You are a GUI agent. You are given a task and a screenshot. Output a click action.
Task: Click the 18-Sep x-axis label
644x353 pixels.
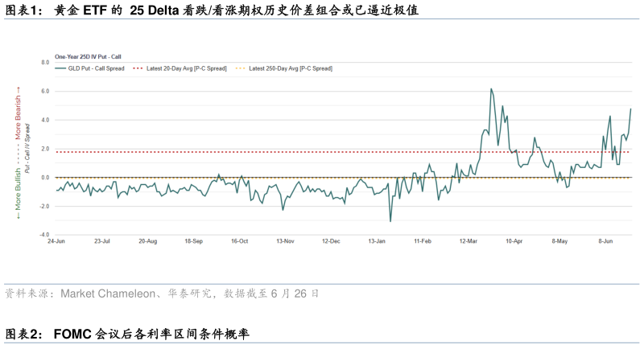[x=193, y=241]
